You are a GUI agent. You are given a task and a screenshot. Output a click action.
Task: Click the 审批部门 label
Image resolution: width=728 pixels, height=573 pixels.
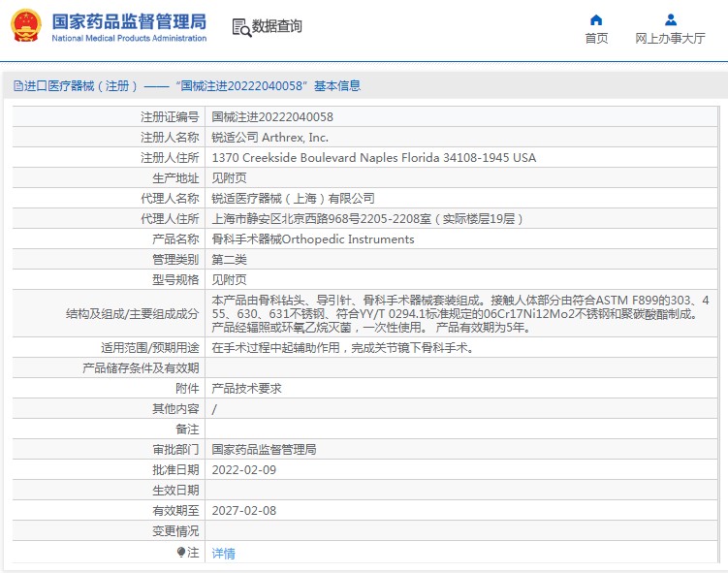(175, 450)
